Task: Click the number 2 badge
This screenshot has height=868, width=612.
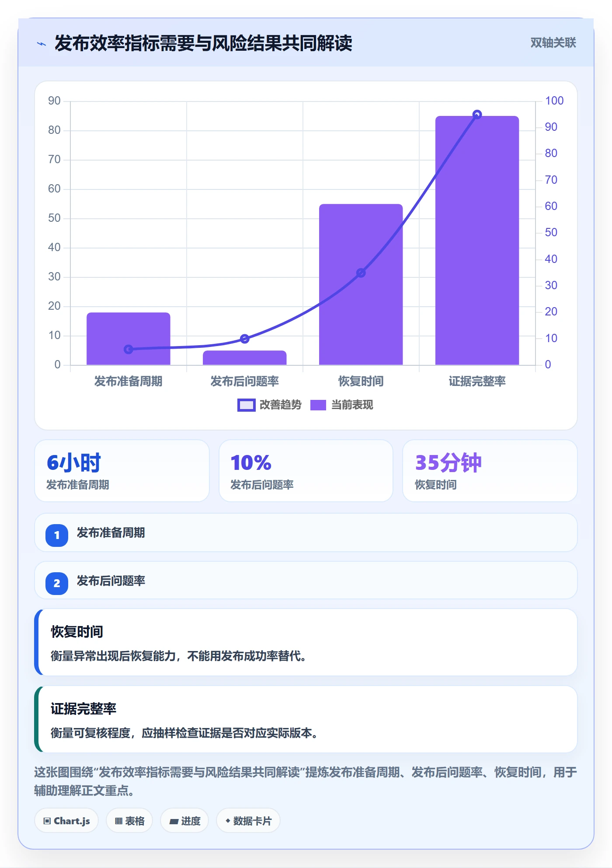Action: [57, 583]
